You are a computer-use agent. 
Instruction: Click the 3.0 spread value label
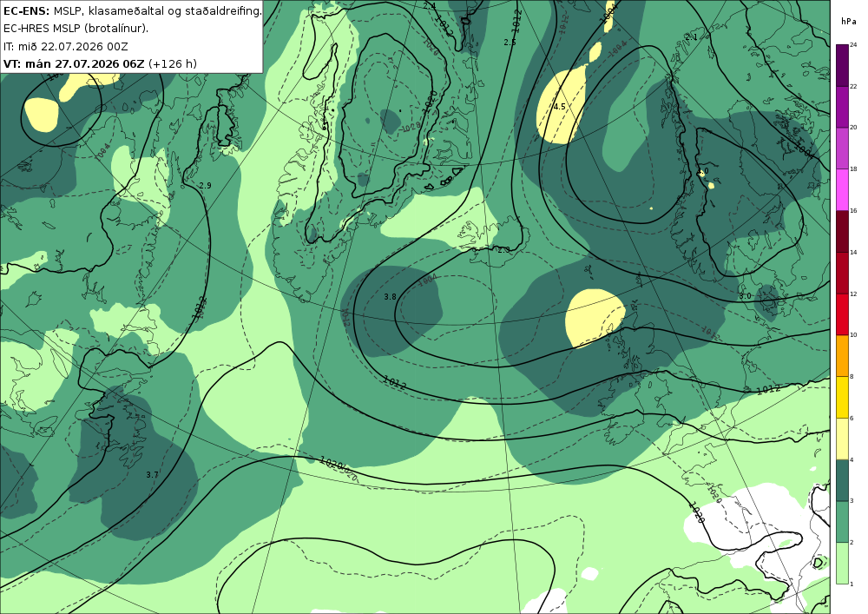745,295
